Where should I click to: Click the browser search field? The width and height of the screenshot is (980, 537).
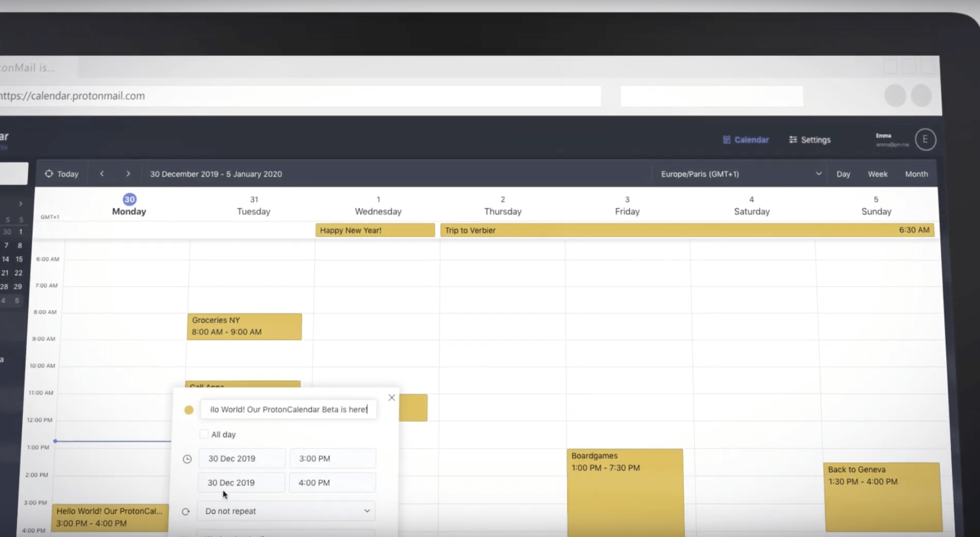(x=712, y=96)
